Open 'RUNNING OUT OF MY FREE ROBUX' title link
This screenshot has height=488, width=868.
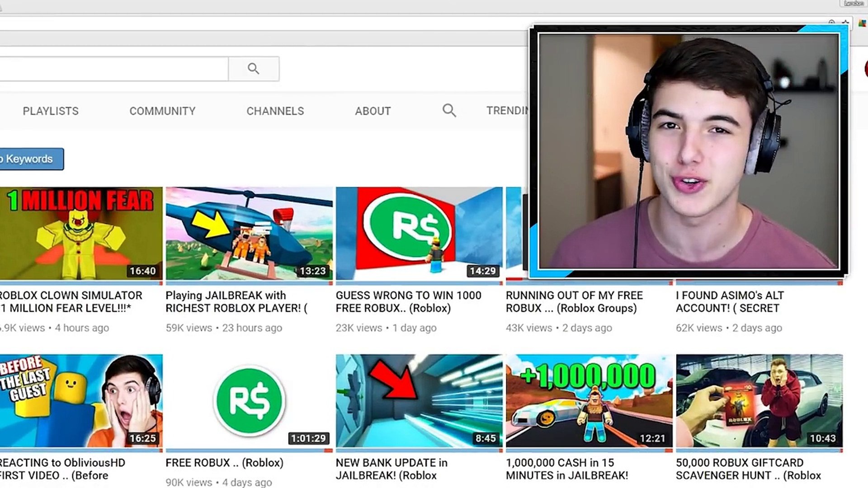click(574, 301)
